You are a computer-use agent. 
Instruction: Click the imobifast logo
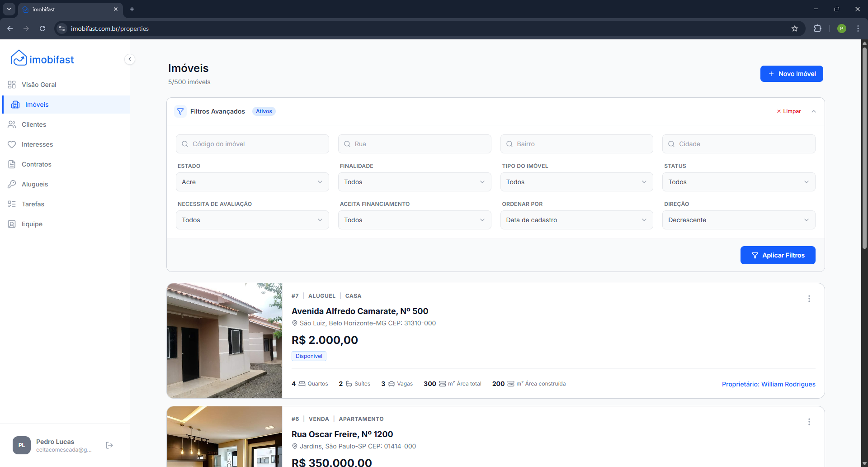(x=42, y=59)
